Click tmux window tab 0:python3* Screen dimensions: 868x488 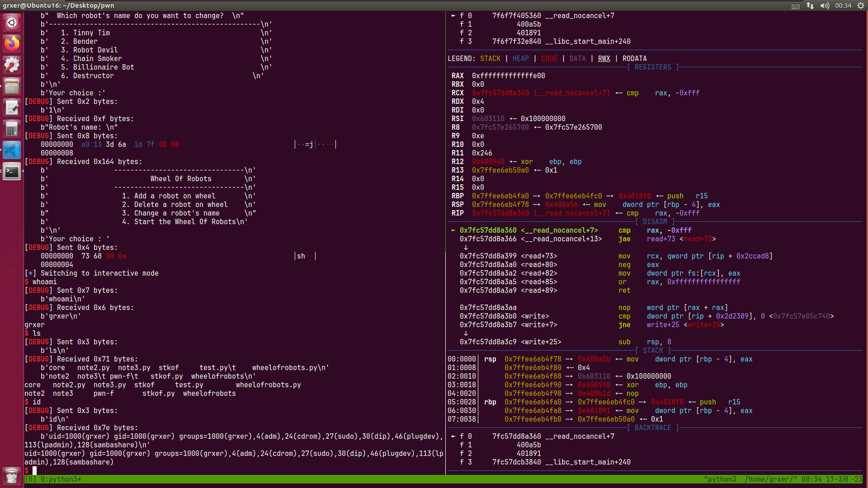coord(61,479)
